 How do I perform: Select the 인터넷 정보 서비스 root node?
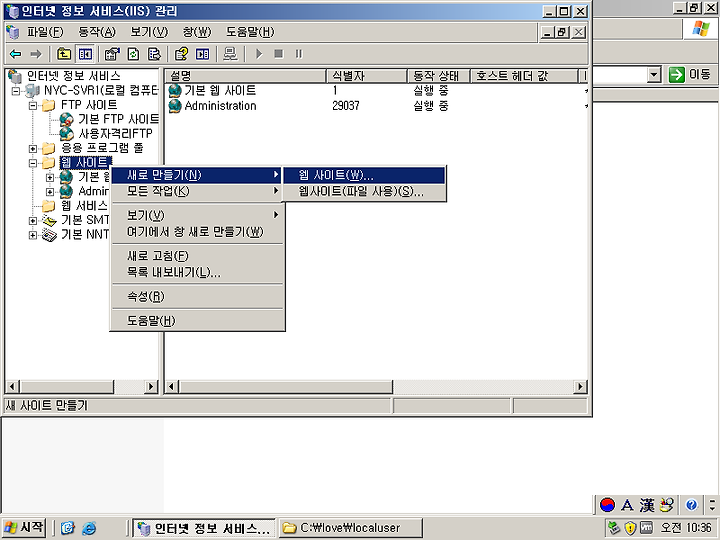coord(73,76)
